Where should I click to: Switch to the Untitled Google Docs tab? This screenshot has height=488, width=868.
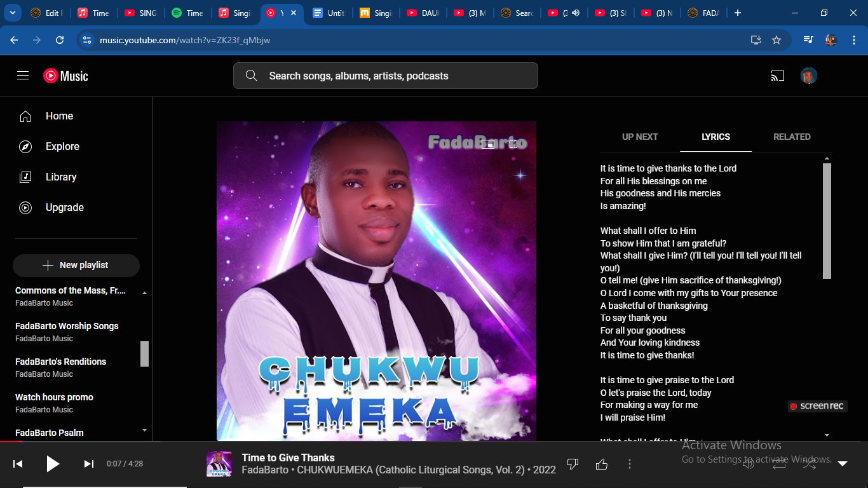pos(329,13)
